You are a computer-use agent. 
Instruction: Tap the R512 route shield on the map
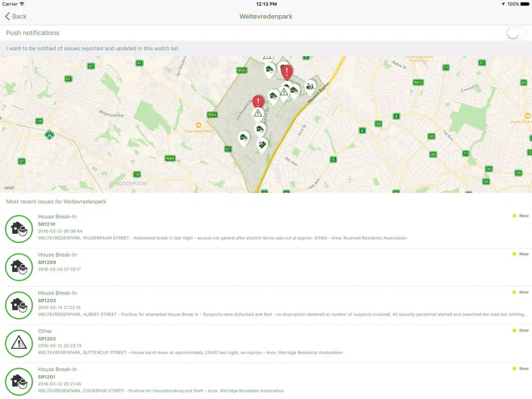[418, 82]
